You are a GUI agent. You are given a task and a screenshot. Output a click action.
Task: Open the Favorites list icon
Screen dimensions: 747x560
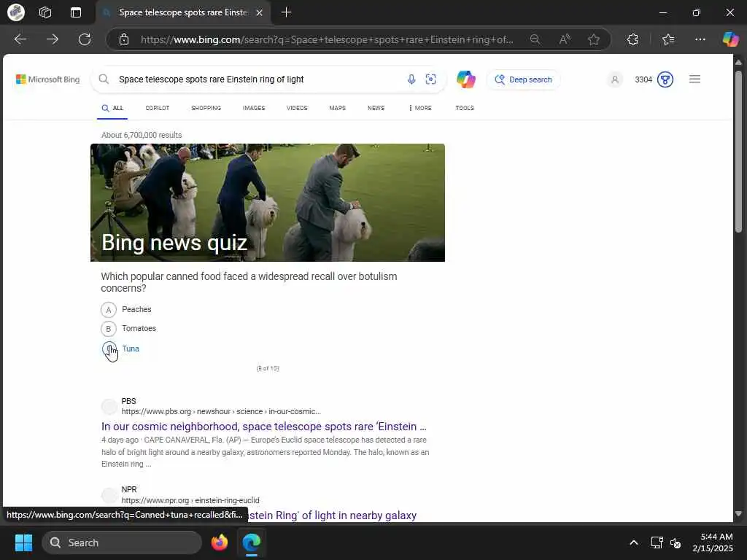click(668, 39)
